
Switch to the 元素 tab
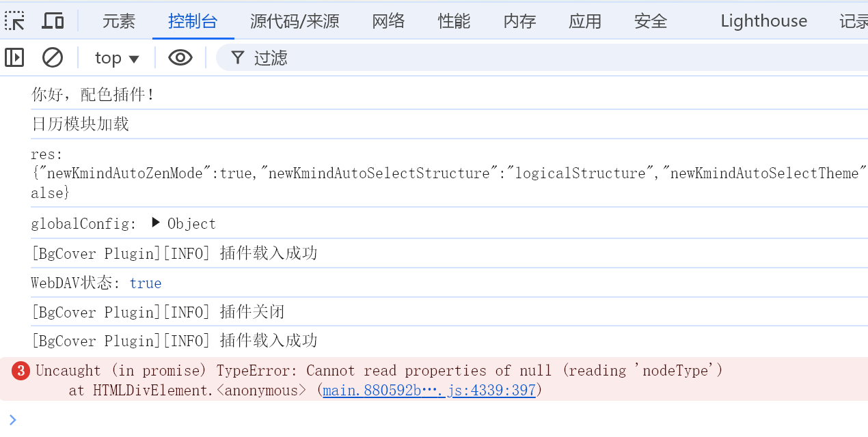point(119,21)
